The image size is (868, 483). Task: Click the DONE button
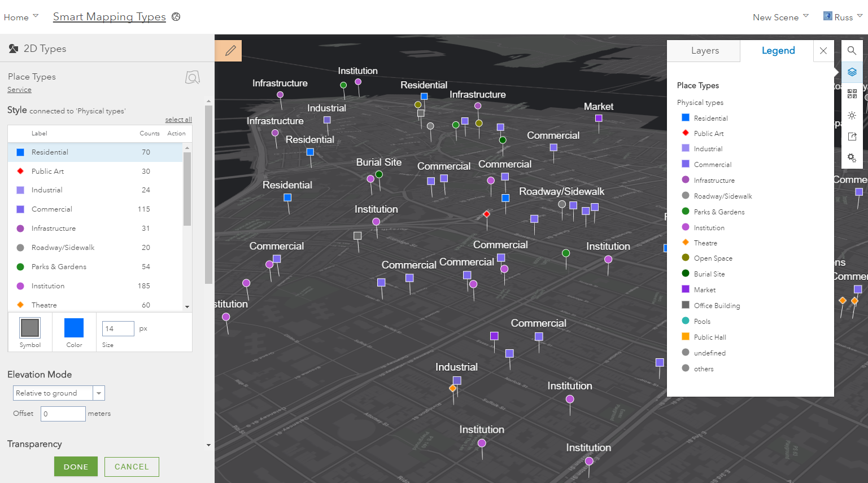tap(76, 467)
